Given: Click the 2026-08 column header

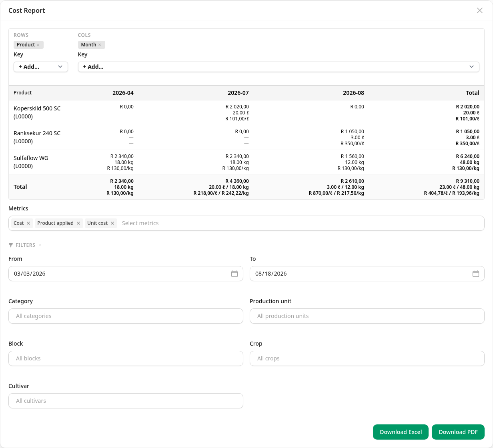Looking at the screenshot, I should pos(353,93).
